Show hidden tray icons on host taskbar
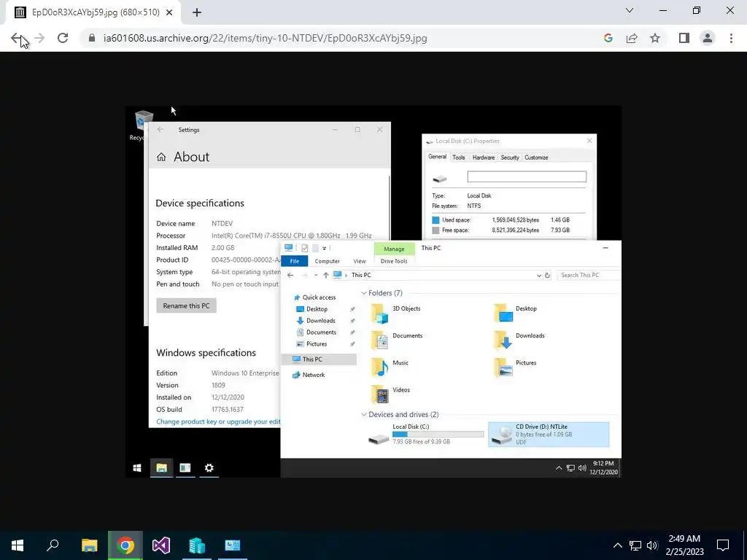This screenshot has width=747, height=560. coord(617,545)
